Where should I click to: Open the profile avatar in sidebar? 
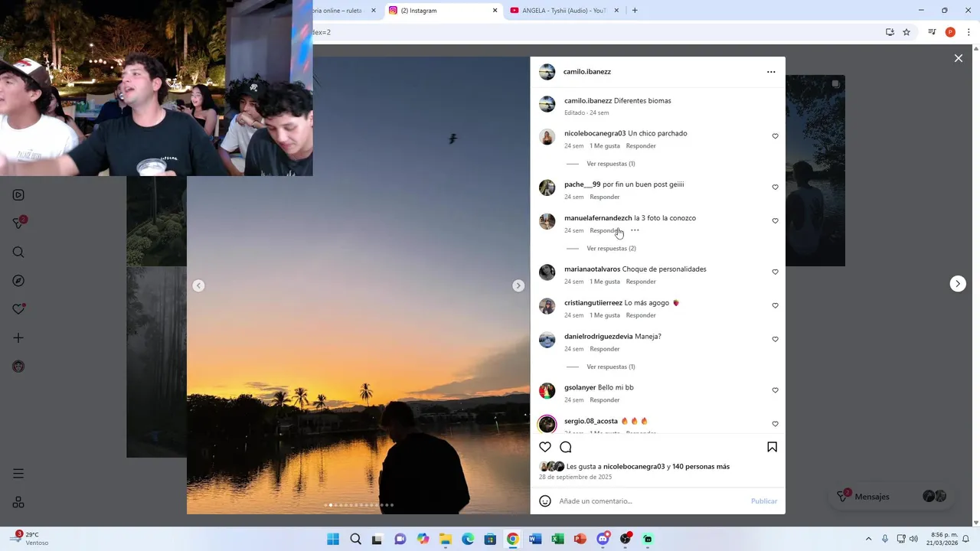tap(18, 367)
